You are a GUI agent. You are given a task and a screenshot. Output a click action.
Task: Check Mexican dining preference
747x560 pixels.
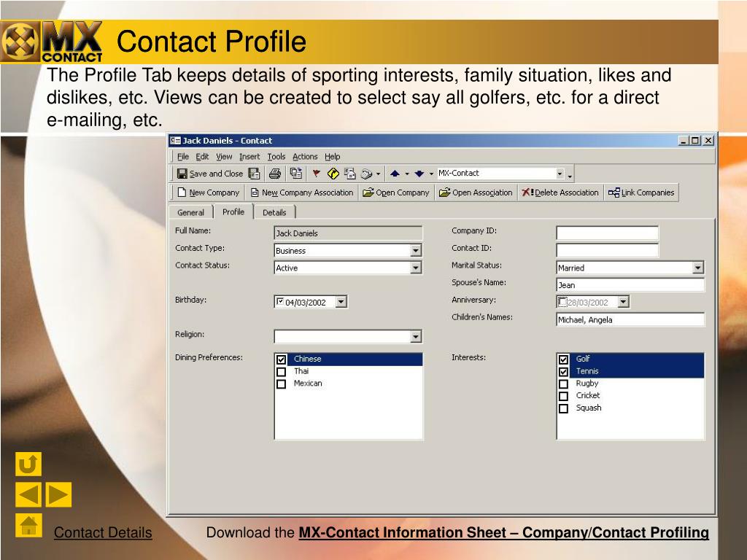(281, 384)
